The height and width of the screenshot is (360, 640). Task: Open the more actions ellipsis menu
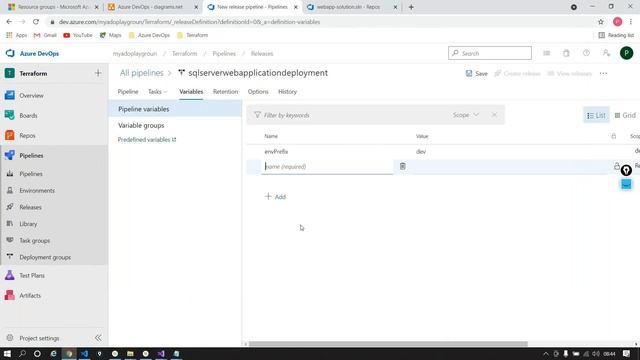pos(603,73)
